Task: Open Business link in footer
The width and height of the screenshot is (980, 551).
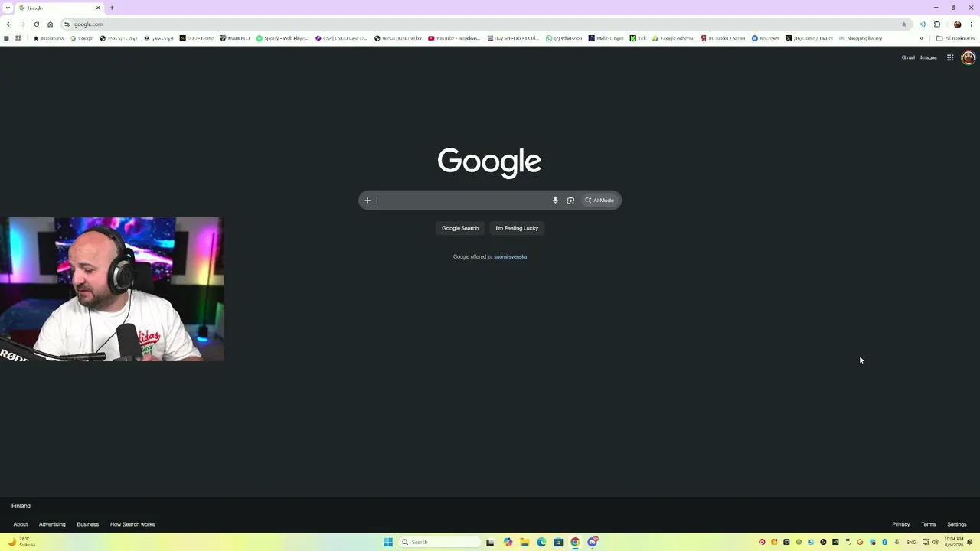Action: point(87,524)
